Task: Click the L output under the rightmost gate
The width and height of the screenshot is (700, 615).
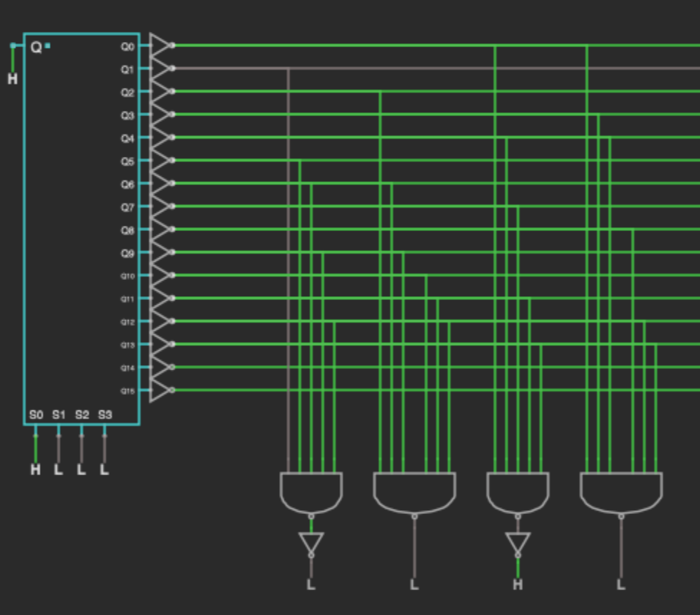Action: pyautogui.click(x=621, y=585)
